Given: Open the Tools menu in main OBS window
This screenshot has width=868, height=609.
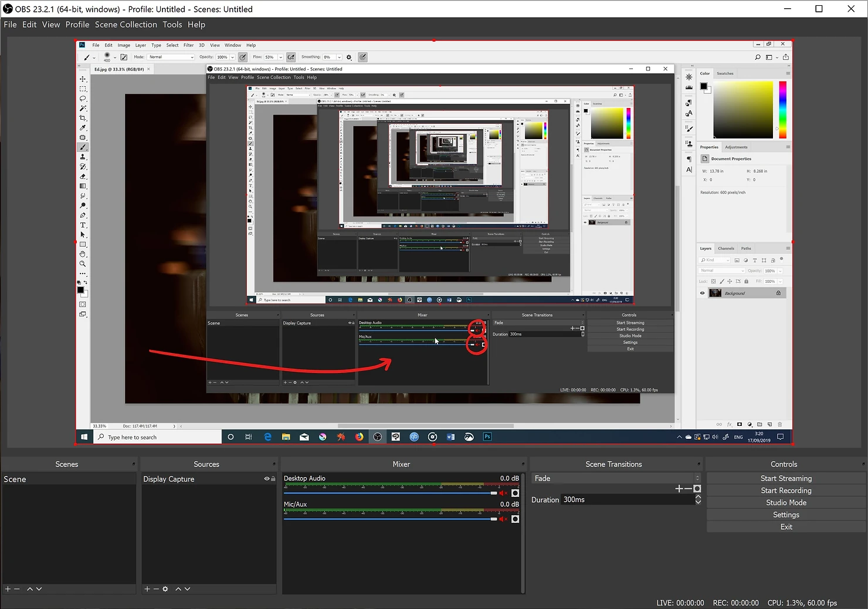Looking at the screenshot, I should pyautogui.click(x=172, y=25).
